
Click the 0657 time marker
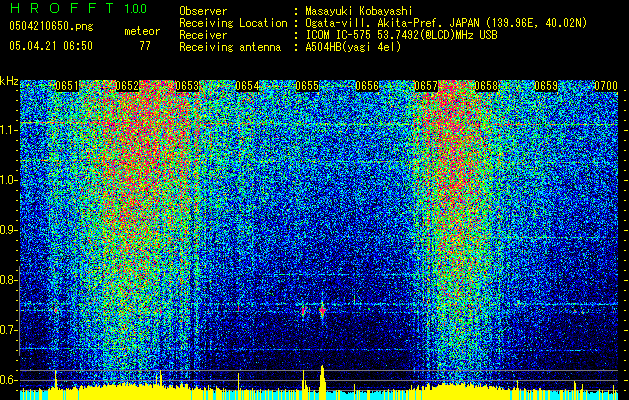click(x=426, y=86)
